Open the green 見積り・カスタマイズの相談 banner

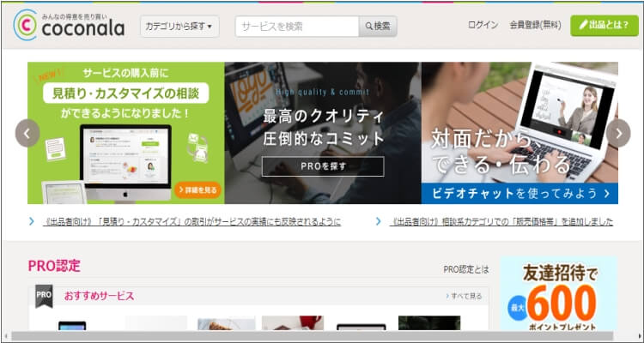(126, 133)
